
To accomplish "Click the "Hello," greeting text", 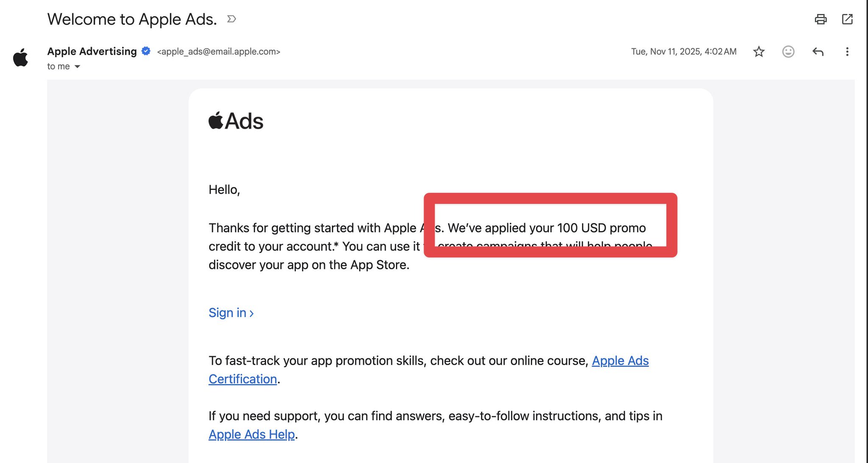I will [224, 190].
